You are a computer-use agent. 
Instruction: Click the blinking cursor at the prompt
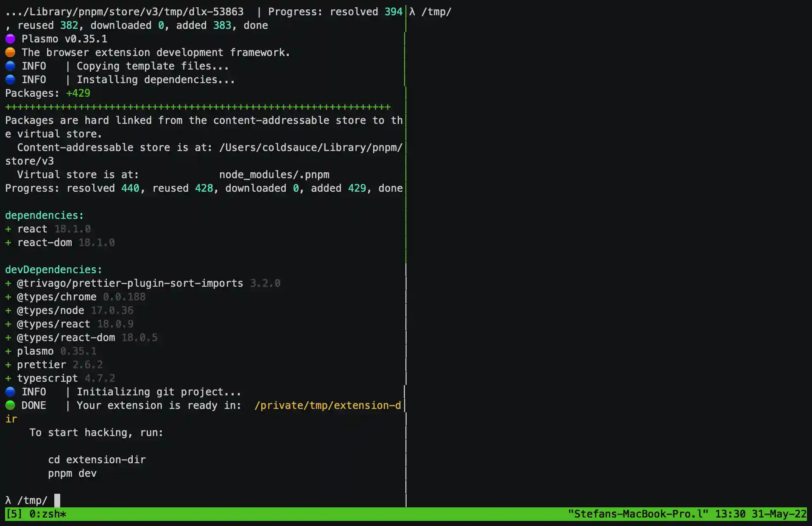[x=57, y=500]
